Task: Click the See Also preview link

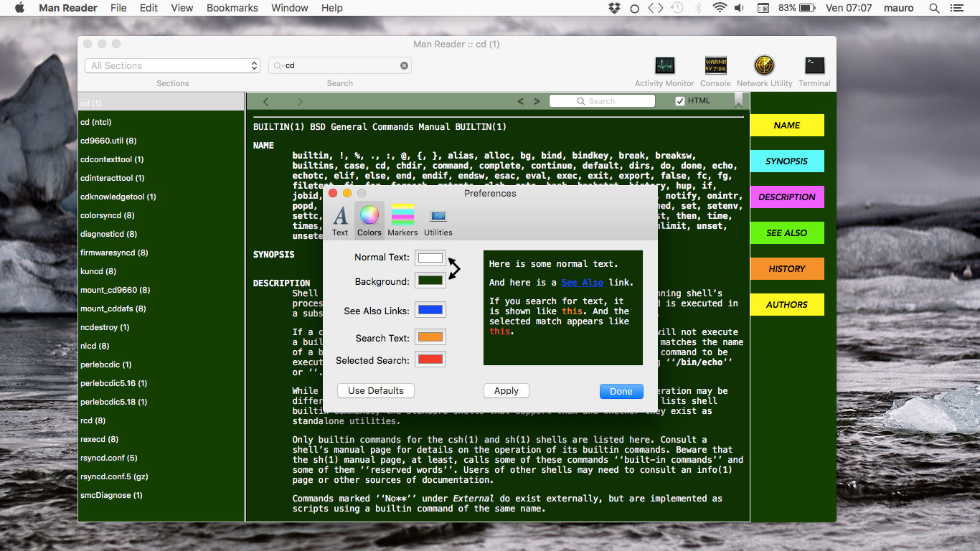Action: [x=583, y=283]
